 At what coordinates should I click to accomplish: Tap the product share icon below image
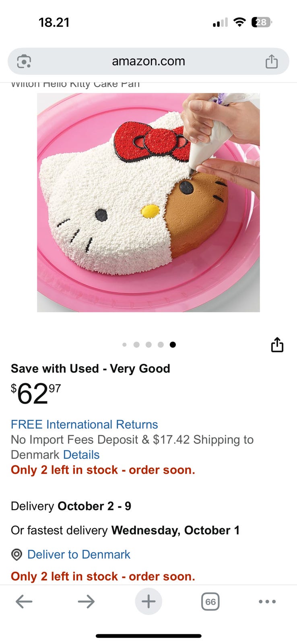click(277, 345)
